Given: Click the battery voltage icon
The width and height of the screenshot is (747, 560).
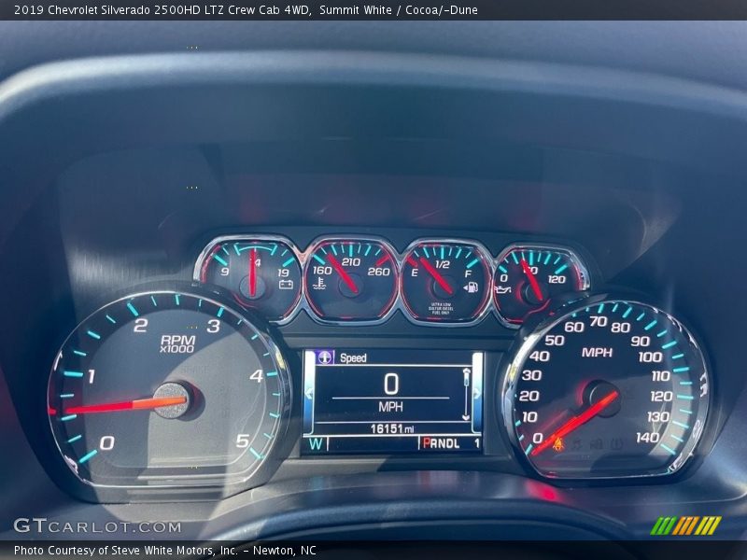Looking at the screenshot, I should (x=286, y=284).
